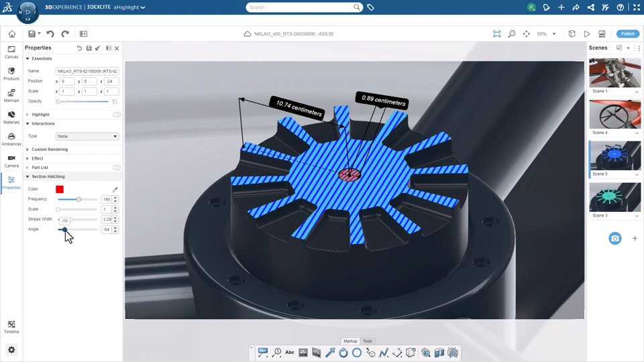Open the user profile avatar
Screen dimensions: 644x362
(x=531, y=7)
